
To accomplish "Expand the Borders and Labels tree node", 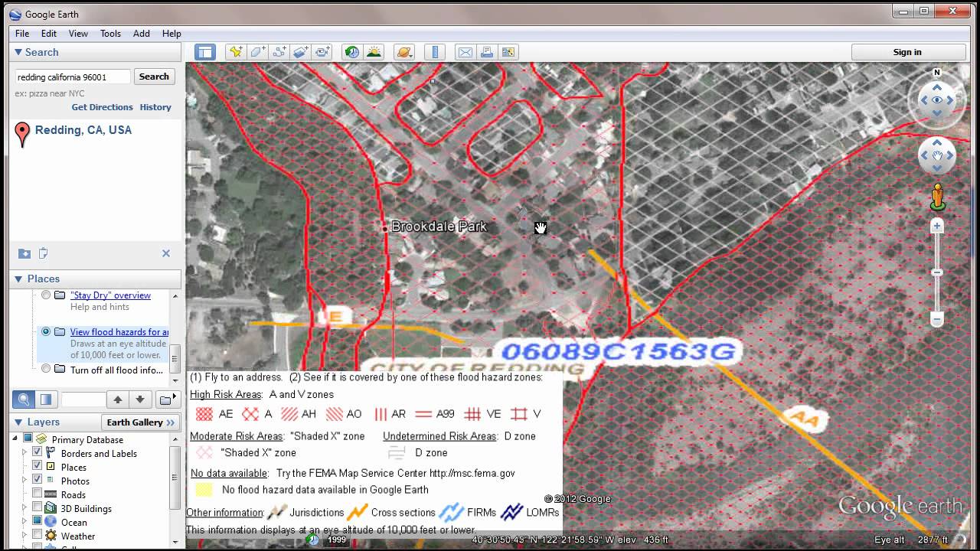I will point(24,453).
